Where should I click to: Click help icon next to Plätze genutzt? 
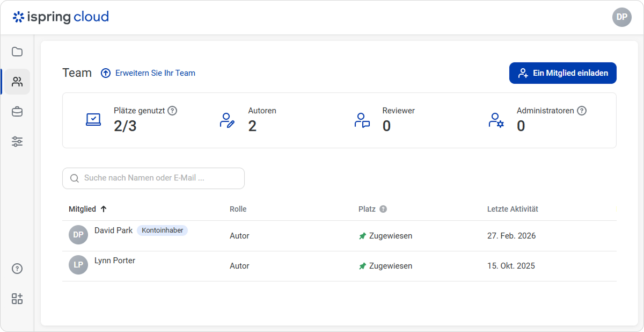click(x=172, y=111)
